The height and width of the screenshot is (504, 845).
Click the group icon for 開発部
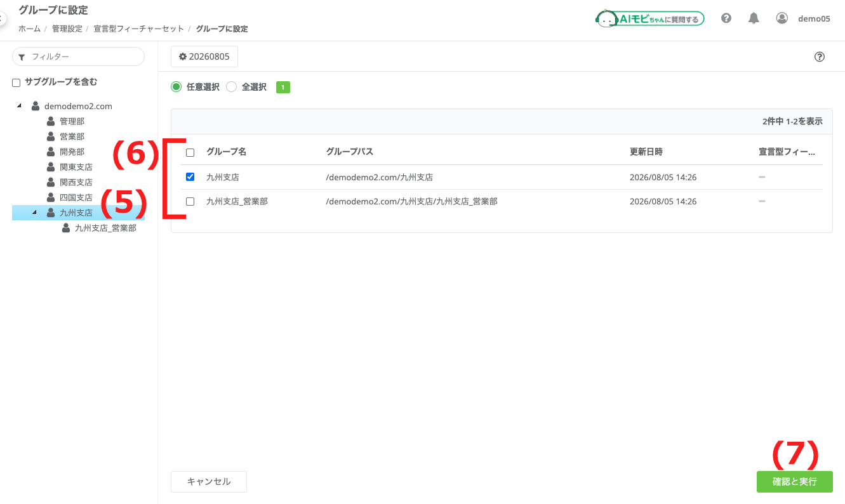(51, 152)
